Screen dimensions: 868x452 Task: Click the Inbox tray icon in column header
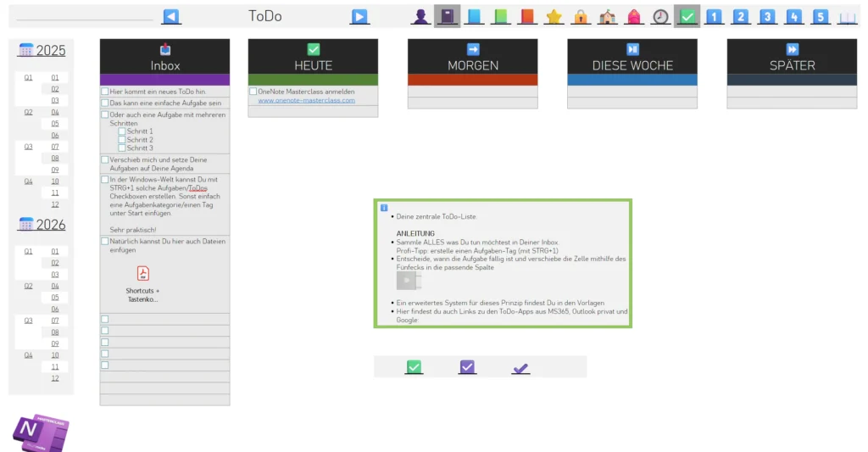tap(165, 49)
